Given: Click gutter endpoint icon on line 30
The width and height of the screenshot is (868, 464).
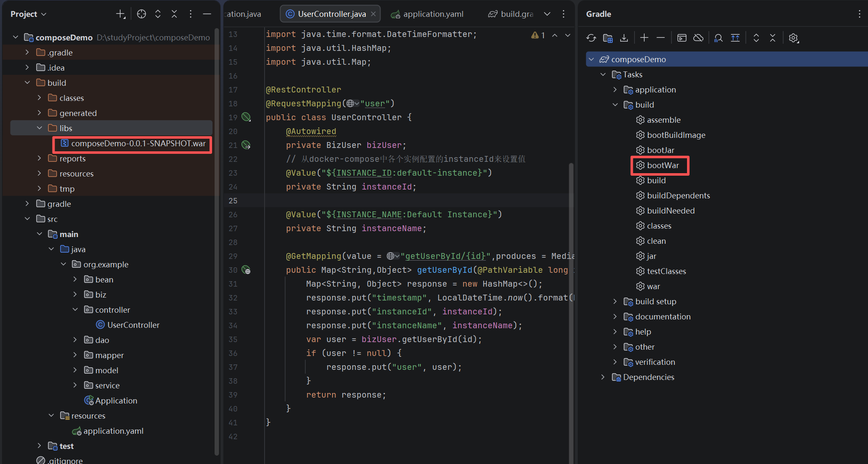Looking at the screenshot, I should (246, 270).
